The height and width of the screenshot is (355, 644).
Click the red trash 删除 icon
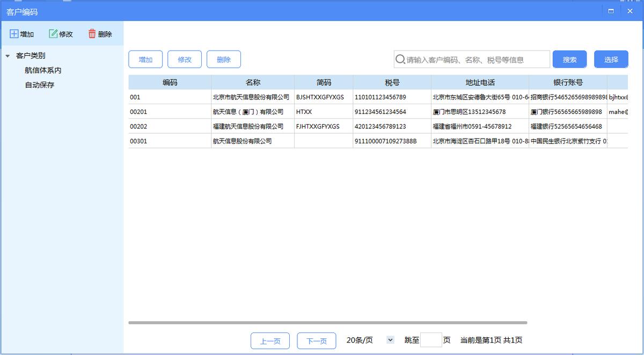coord(91,33)
